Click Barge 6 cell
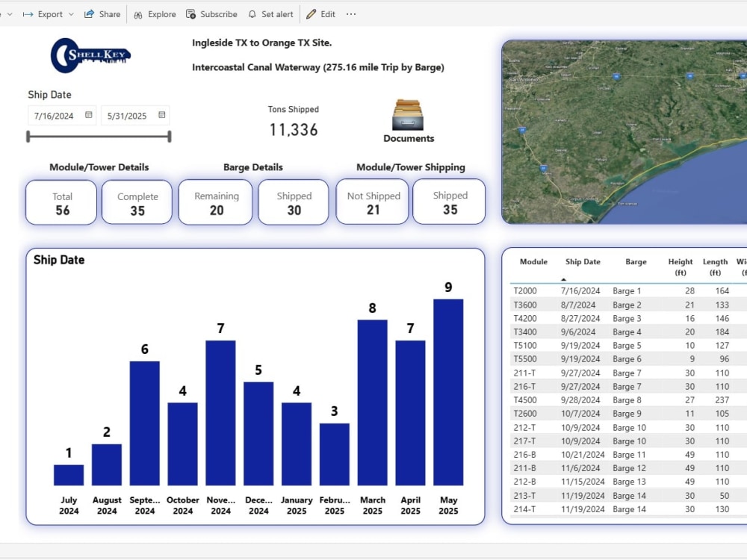Image resolution: width=747 pixels, height=560 pixels. tap(627, 359)
